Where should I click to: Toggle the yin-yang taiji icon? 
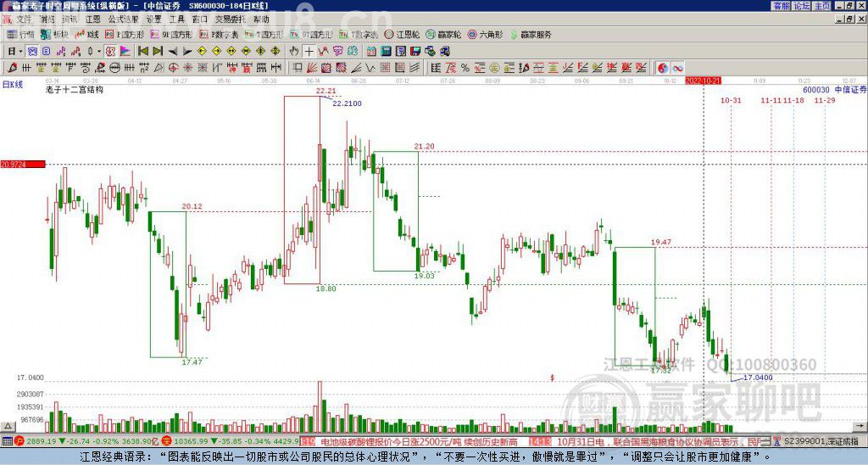(662, 68)
